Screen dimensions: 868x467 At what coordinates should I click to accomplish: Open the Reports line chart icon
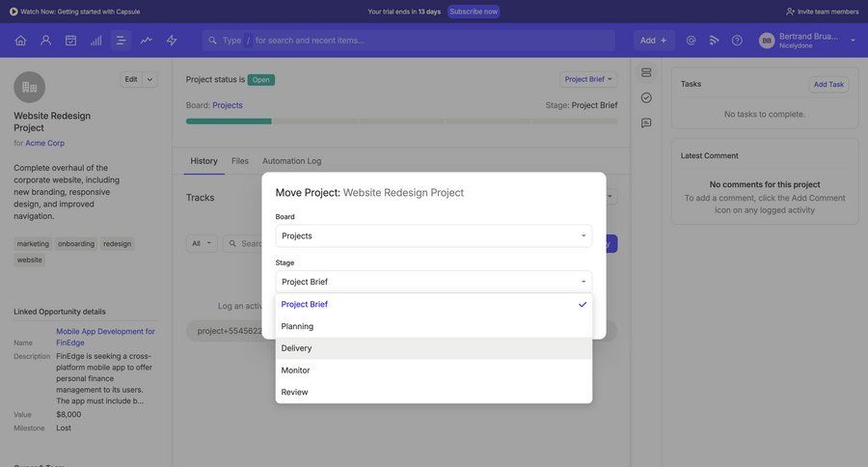[147, 41]
